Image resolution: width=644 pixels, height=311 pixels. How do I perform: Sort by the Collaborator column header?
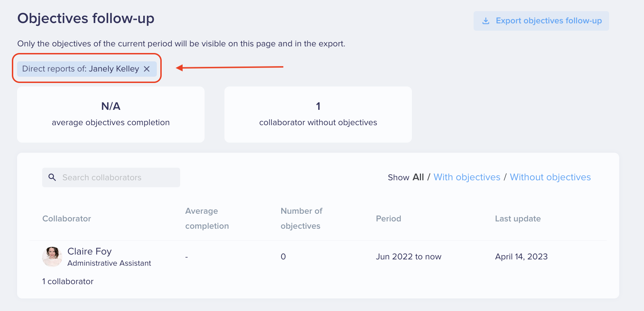(67, 219)
